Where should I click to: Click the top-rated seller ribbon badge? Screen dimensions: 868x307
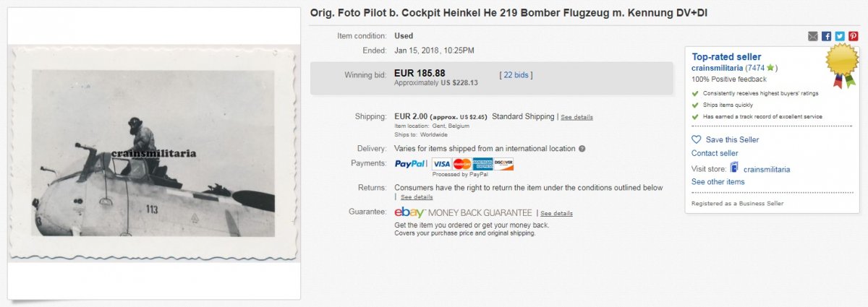pos(842,63)
